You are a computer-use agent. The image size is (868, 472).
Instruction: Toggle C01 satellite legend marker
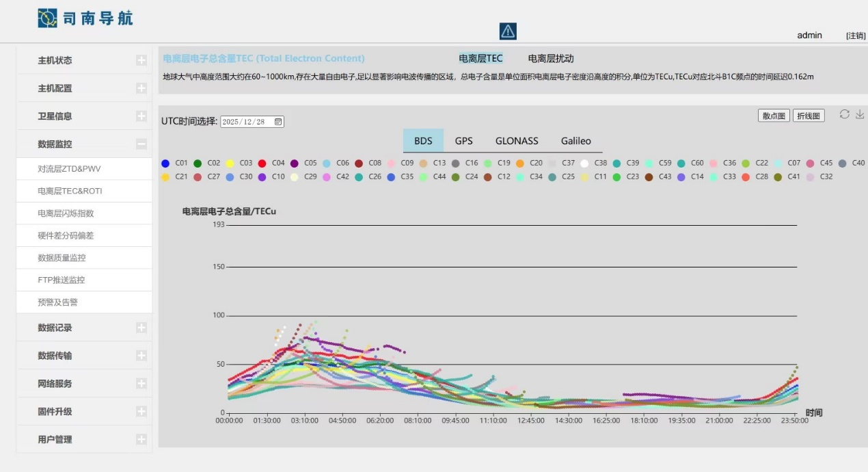165,163
